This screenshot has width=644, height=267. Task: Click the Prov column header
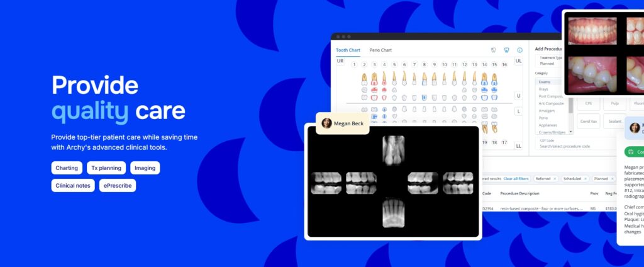pyautogui.click(x=594, y=193)
